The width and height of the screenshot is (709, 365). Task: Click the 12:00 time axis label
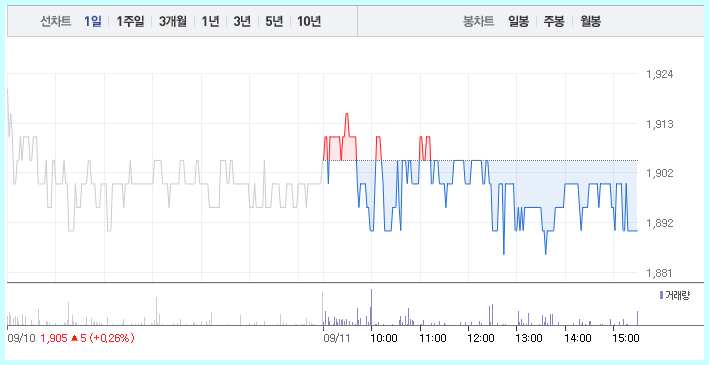click(481, 338)
